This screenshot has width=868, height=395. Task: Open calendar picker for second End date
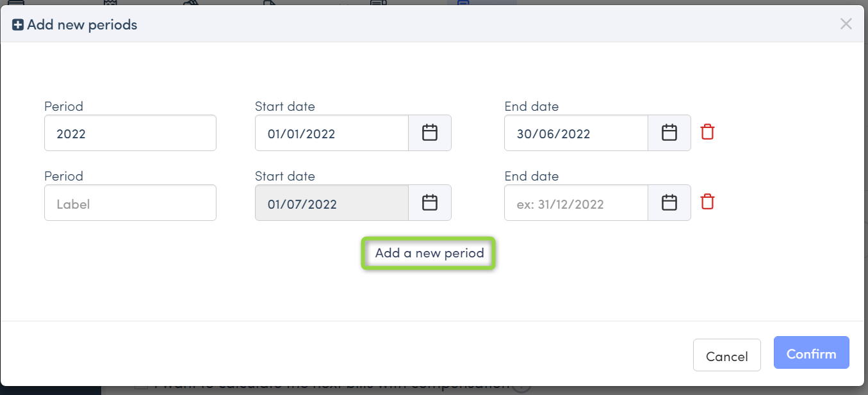[x=669, y=203]
